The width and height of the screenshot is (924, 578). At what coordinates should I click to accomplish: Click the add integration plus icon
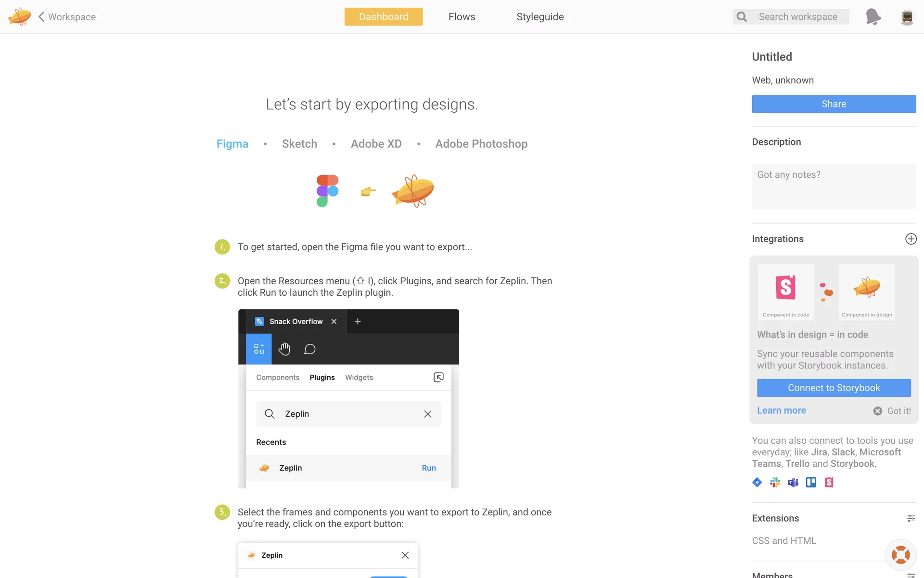pos(911,239)
